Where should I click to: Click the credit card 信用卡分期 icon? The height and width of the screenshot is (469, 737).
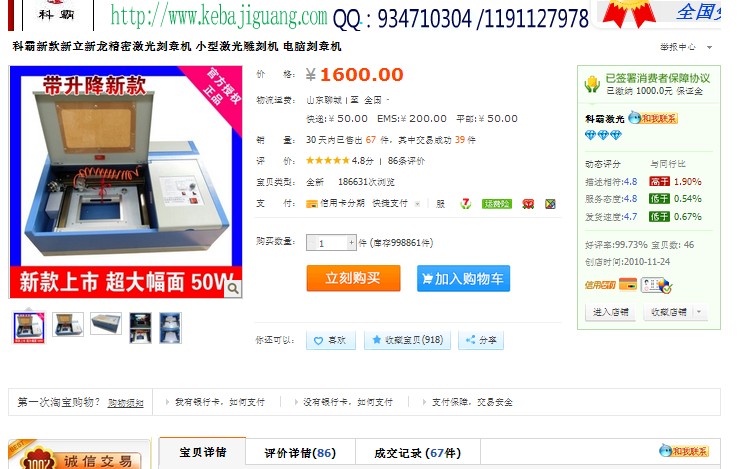tap(312, 204)
